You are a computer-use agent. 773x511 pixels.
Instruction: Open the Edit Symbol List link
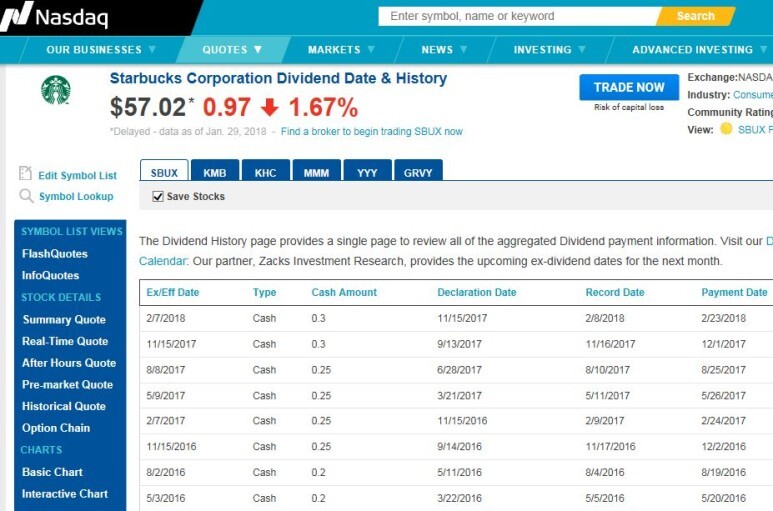tap(77, 175)
